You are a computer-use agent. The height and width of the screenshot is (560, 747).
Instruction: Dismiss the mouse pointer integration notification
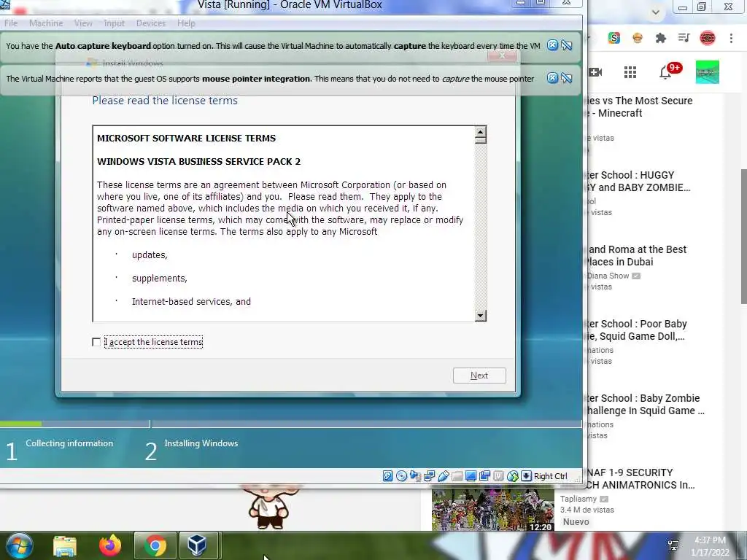[x=552, y=78]
